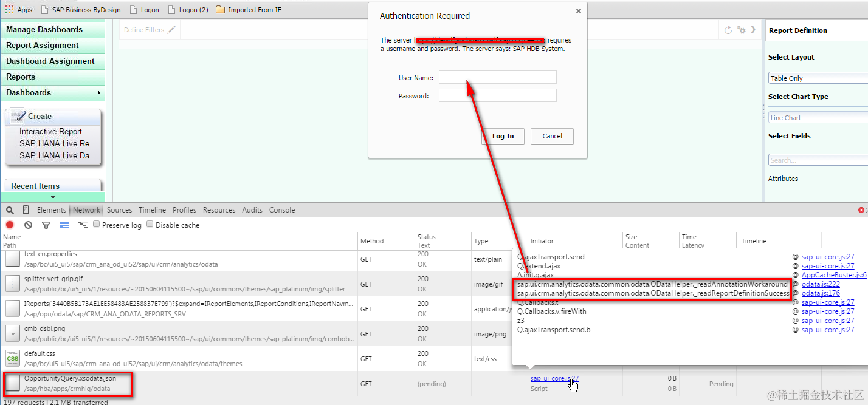Switch to the Audits tab

click(252, 210)
